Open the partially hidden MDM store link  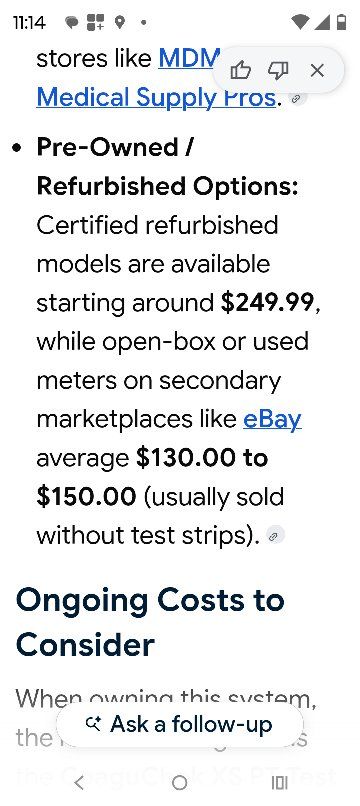coord(189,59)
